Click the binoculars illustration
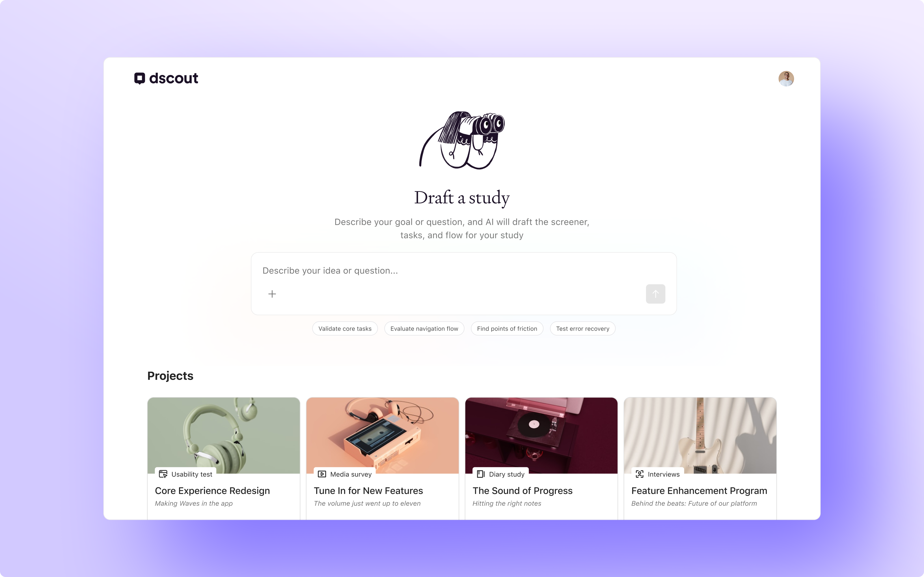Image resolution: width=924 pixels, height=577 pixels. click(462, 140)
